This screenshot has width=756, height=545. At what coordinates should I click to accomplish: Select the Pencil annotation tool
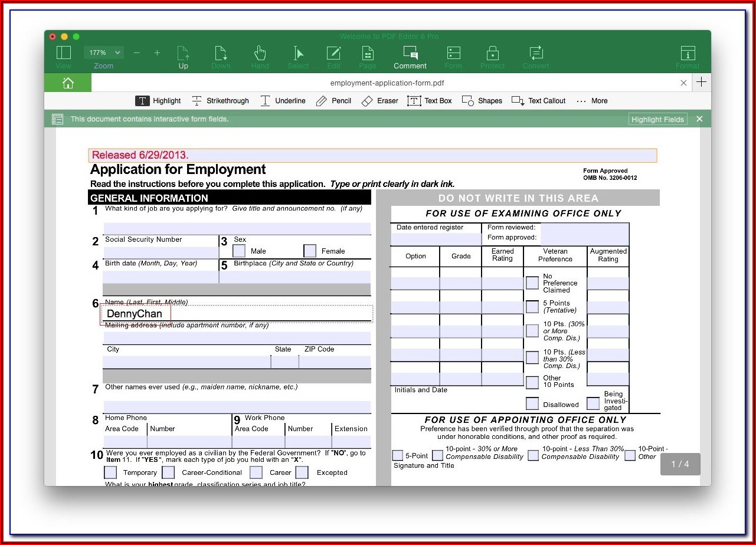pos(333,101)
